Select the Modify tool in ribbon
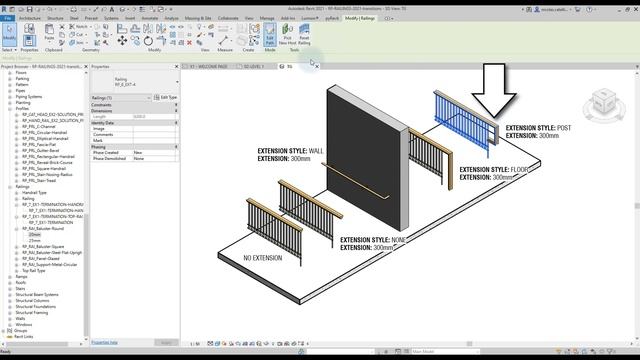The width and height of the screenshot is (640, 360). tap(9, 34)
